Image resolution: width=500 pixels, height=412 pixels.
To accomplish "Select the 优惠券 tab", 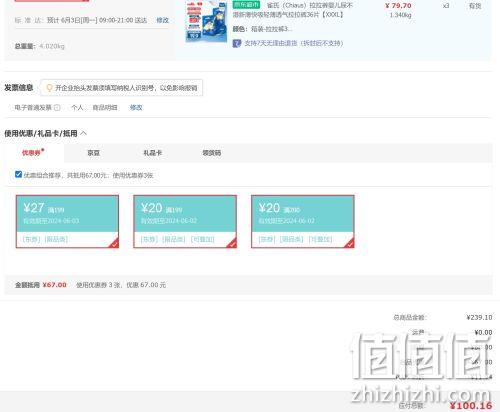I will [32, 153].
